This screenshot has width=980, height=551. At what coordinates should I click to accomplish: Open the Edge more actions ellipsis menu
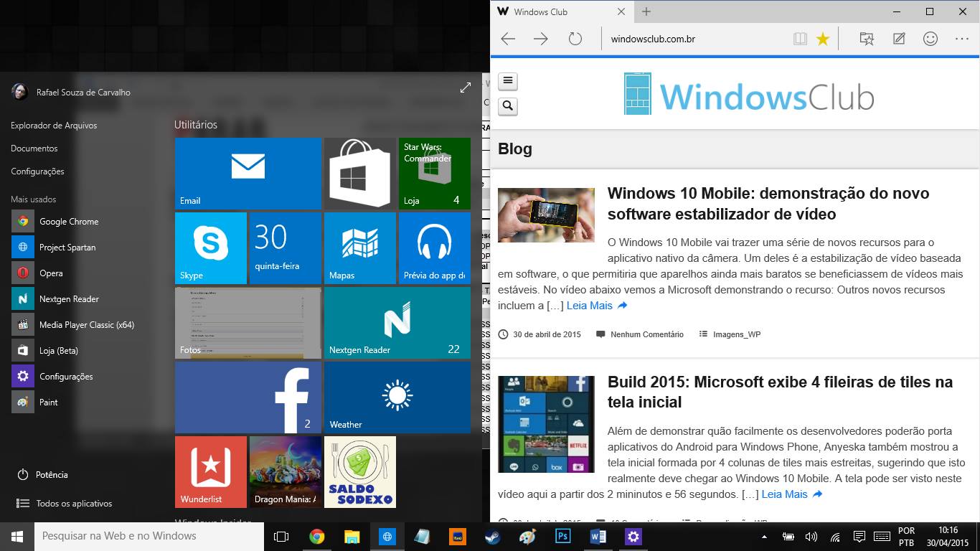tap(961, 39)
